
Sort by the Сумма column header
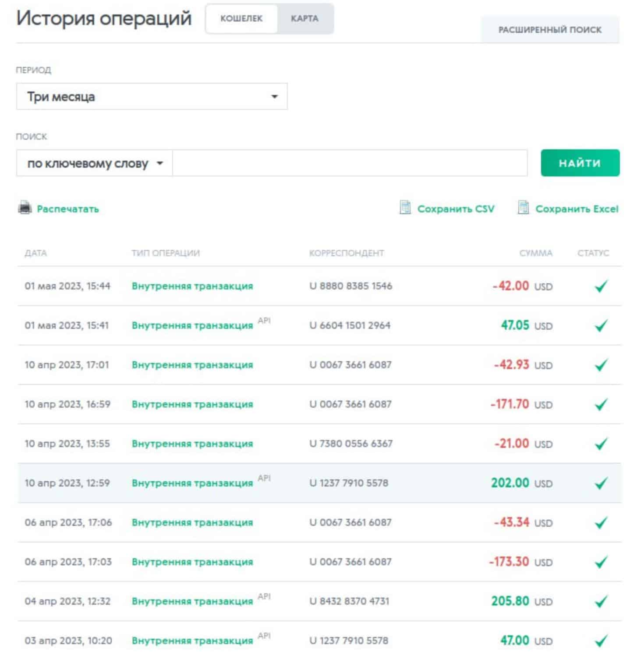535,253
